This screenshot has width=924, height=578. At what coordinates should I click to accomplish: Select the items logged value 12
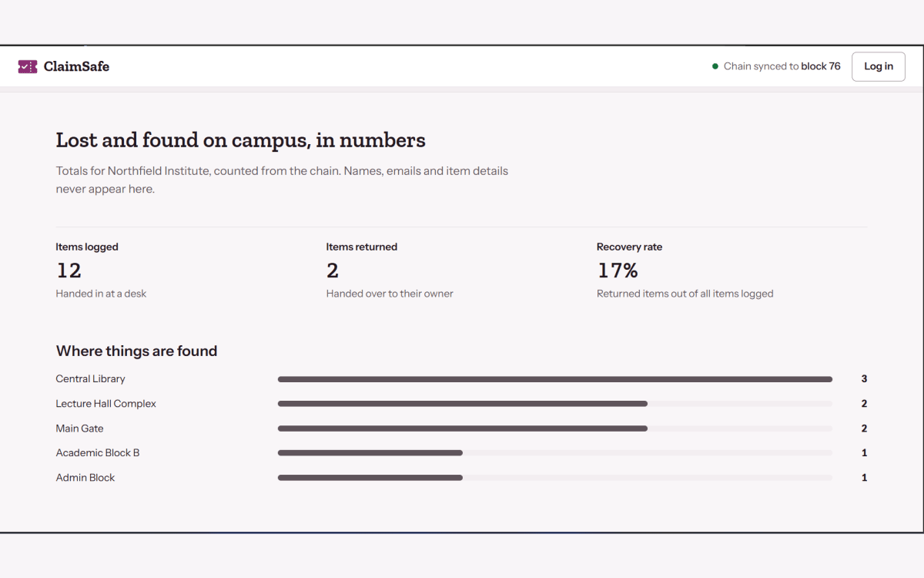click(69, 271)
